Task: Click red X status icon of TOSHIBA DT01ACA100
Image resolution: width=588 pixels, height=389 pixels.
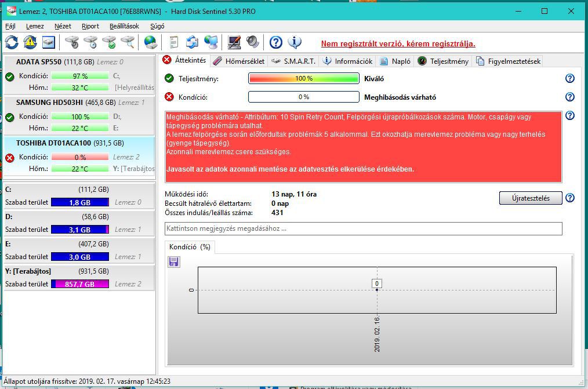Action: (10, 158)
